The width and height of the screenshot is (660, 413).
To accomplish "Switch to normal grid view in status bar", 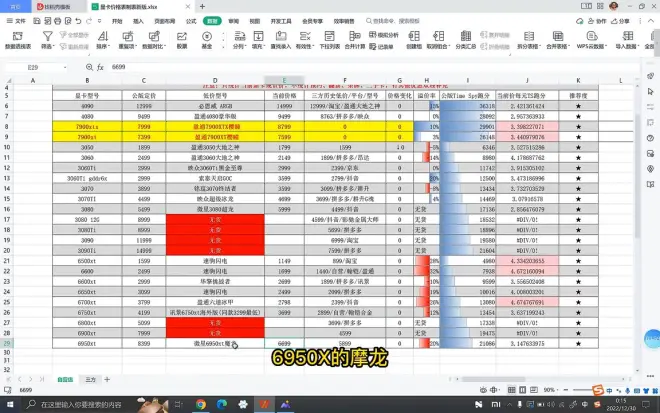I will [511, 390].
